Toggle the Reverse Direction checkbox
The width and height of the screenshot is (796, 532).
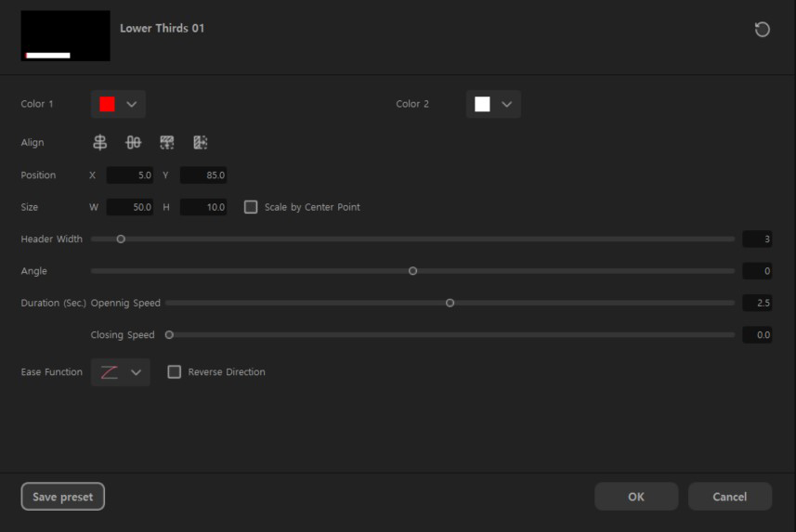click(174, 372)
